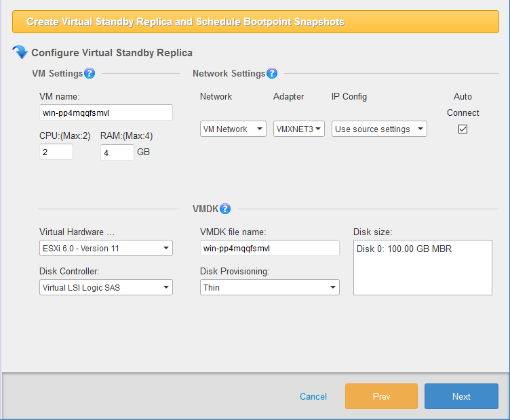Select Disk 0 in the Disk size list
Viewport: 510px width, 420px height.
tap(404, 249)
